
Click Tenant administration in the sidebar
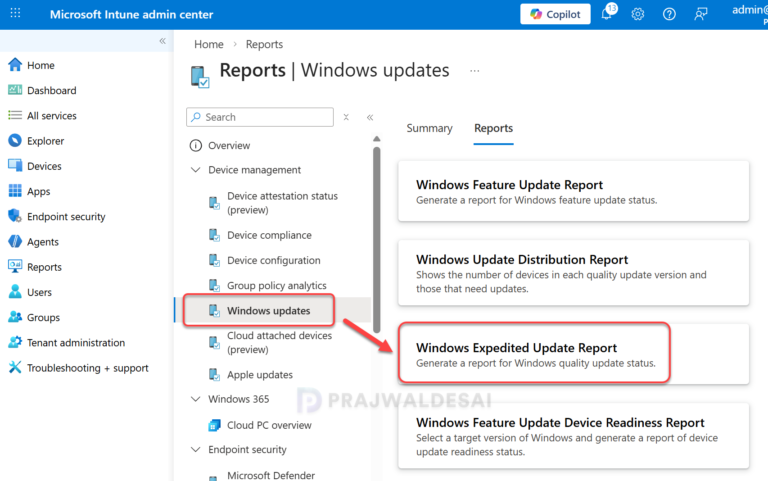76,342
